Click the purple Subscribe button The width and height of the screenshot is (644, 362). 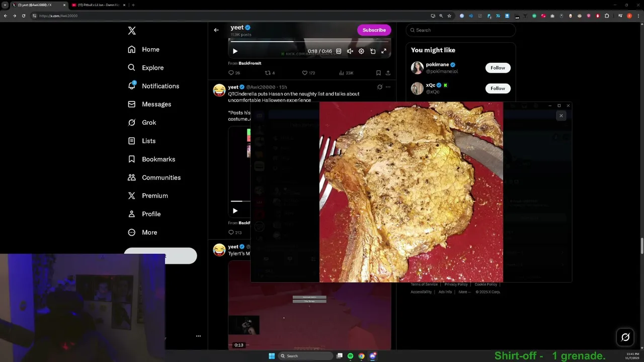point(374,30)
